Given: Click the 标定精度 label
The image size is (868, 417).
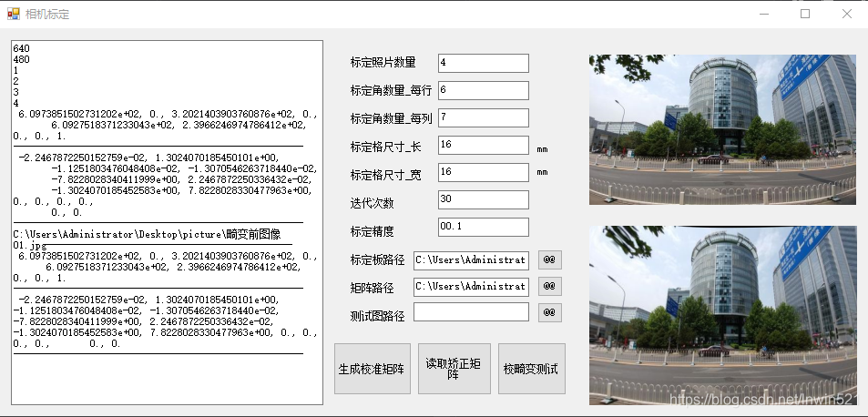Looking at the screenshot, I should point(372,231).
